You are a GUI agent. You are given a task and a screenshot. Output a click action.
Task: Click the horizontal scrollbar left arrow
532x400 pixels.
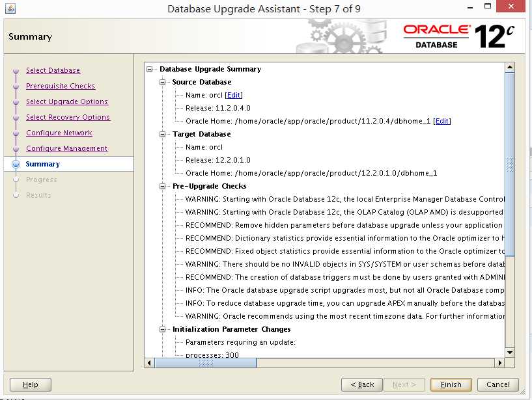pos(149,363)
